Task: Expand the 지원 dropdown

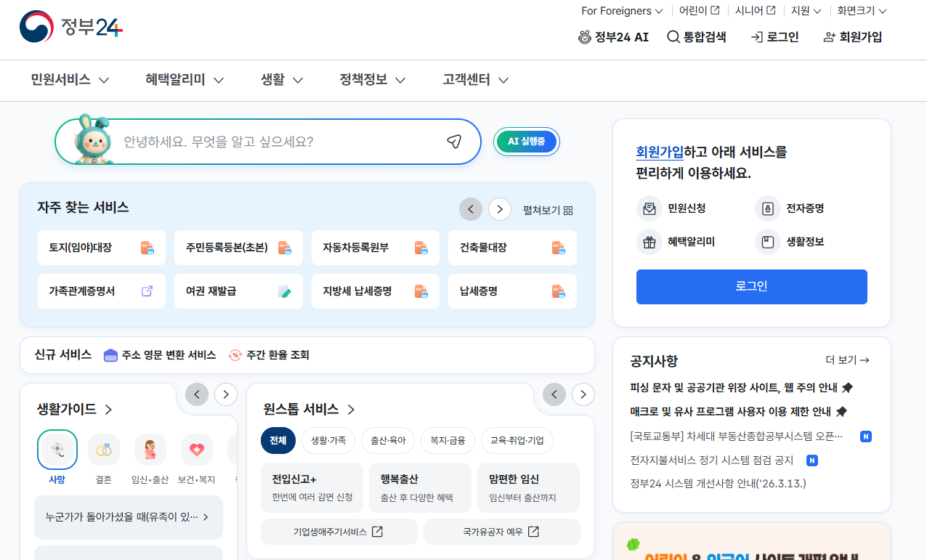Action: tap(806, 11)
